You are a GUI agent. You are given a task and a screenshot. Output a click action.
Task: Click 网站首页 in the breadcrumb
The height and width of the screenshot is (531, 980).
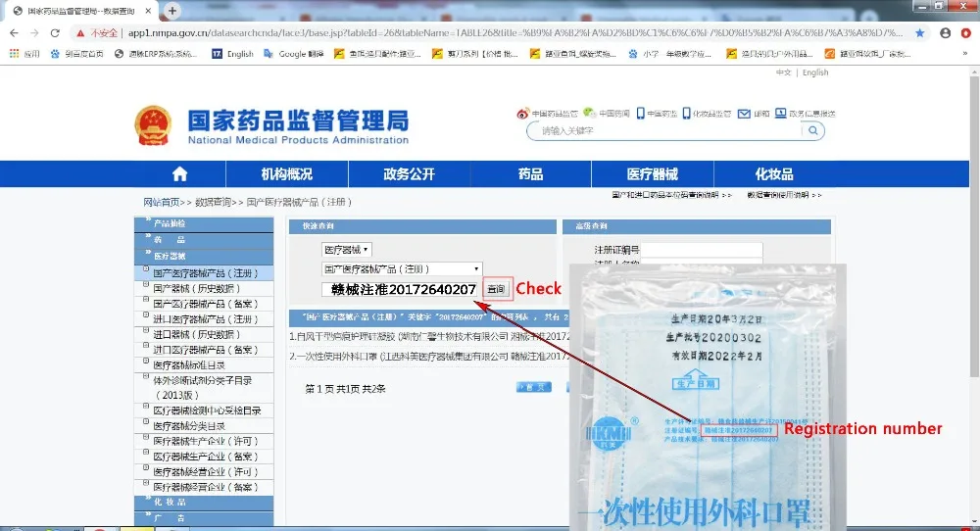(x=162, y=203)
